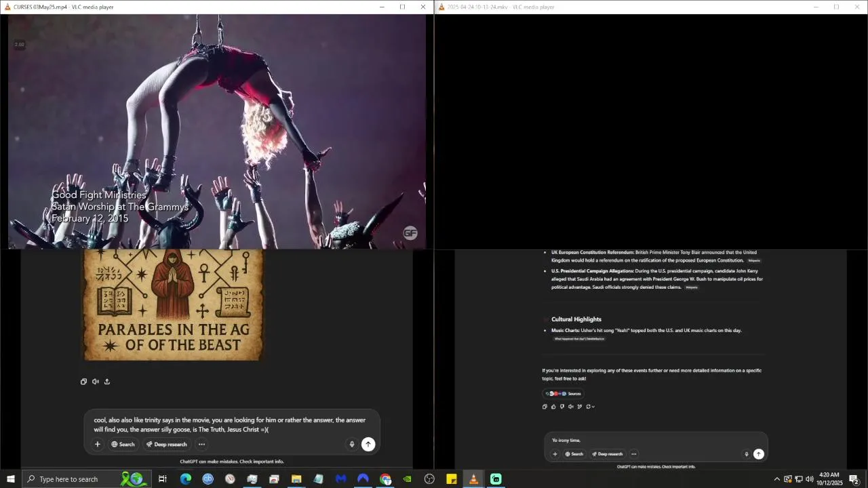Open the notification center icon
The image size is (868, 488).
coord(854,479)
